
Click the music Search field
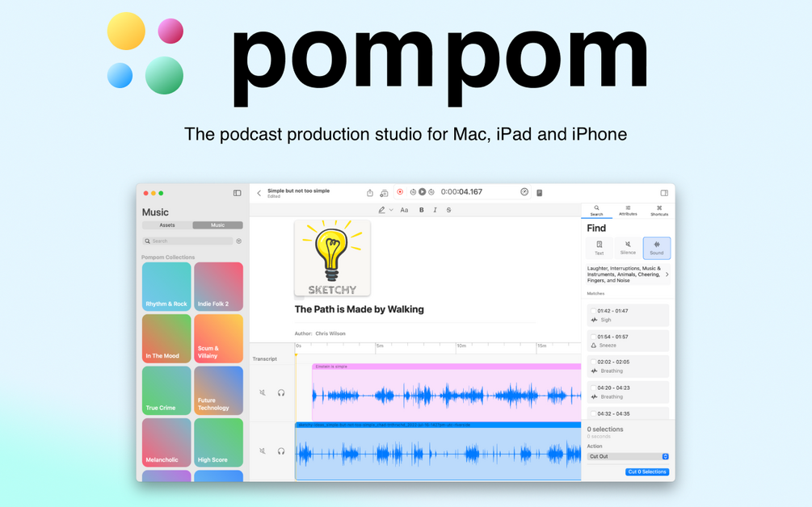pyautogui.click(x=188, y=241)
